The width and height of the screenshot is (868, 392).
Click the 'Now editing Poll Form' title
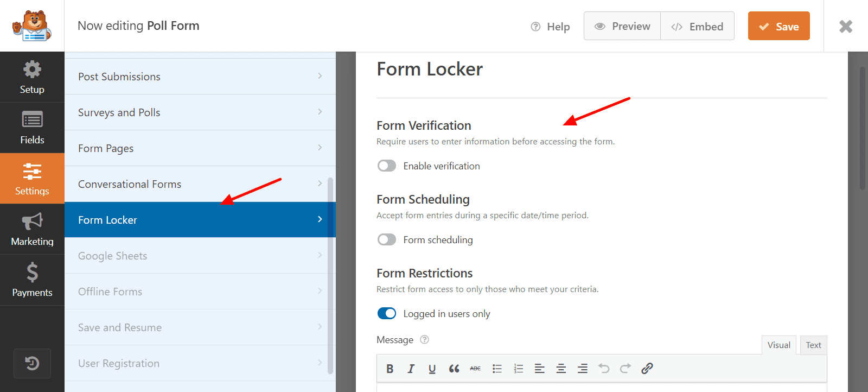[138, 26]
